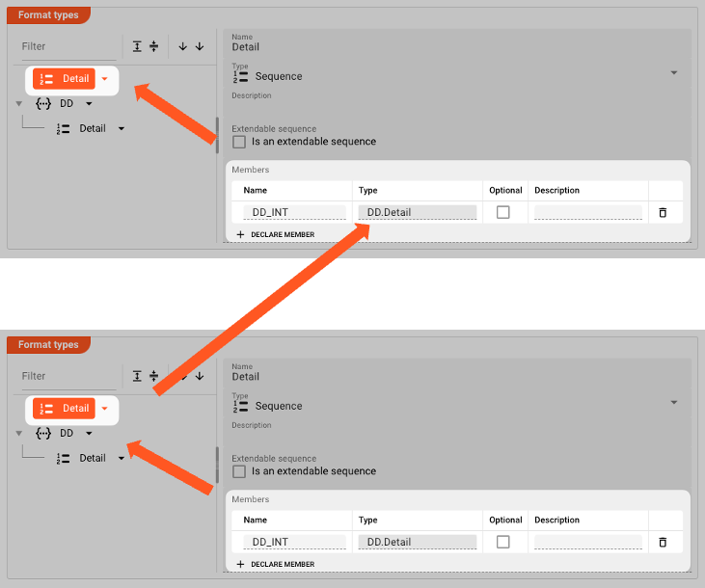
Task: Click DD namespace braces icon in upper tree
Action: coord(42,103)
